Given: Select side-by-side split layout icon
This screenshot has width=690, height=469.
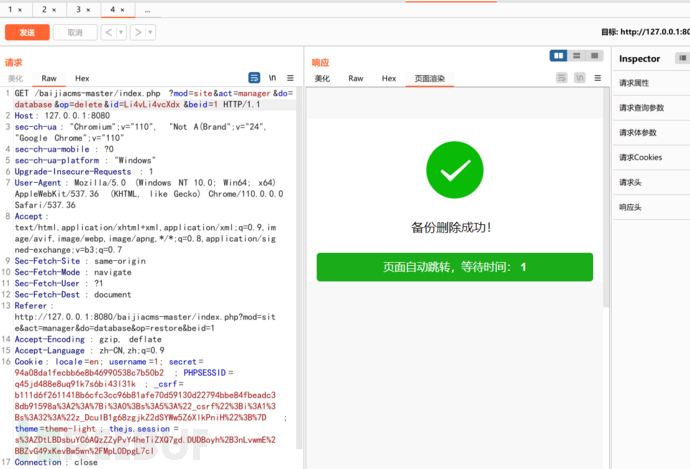Looking at the screenshot, I should pos(558,55).
